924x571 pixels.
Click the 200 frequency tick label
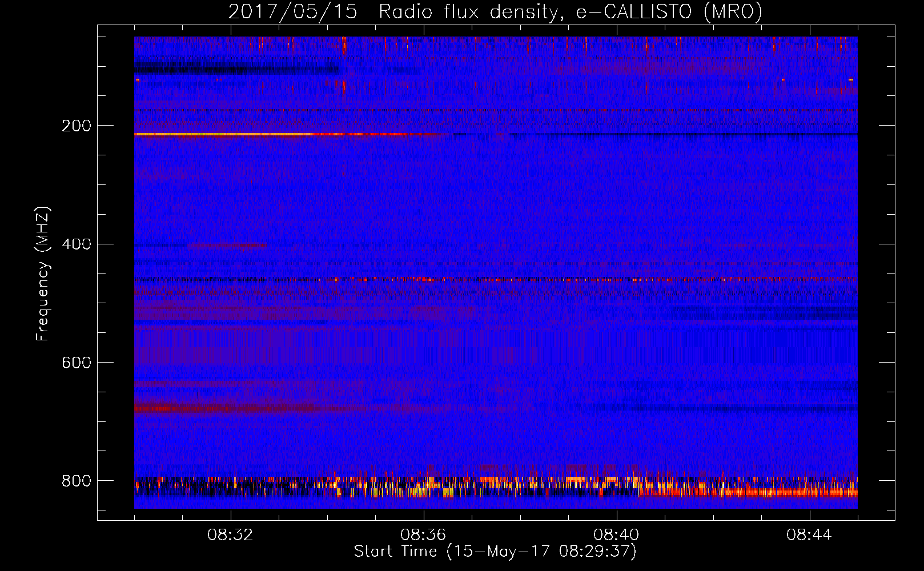tap(77, 126)
